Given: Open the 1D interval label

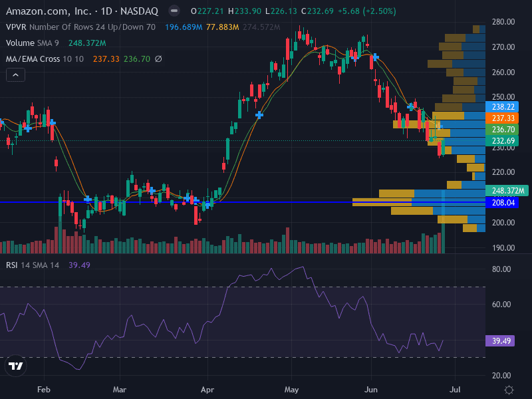Looking at the screenshot, I should (x=106, y=11).
